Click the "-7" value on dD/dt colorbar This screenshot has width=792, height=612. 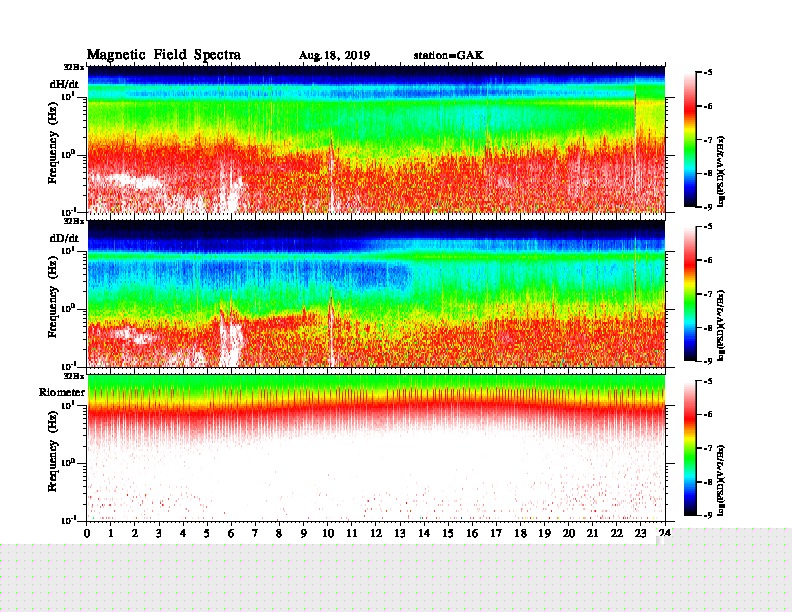[707, 294]
